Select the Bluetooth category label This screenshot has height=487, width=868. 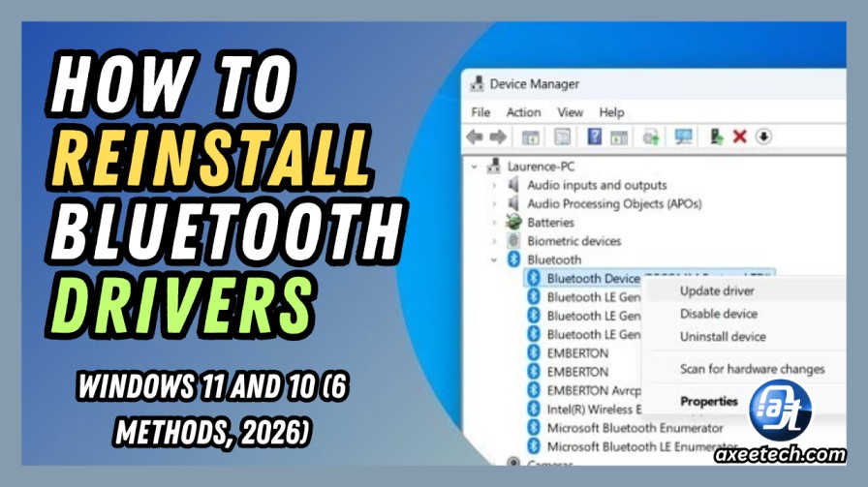point(554,259)
